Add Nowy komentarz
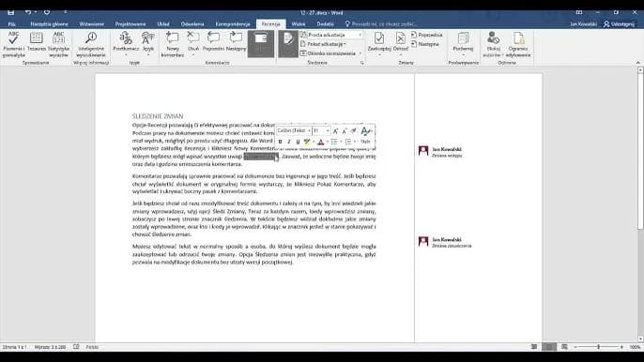 172,44
